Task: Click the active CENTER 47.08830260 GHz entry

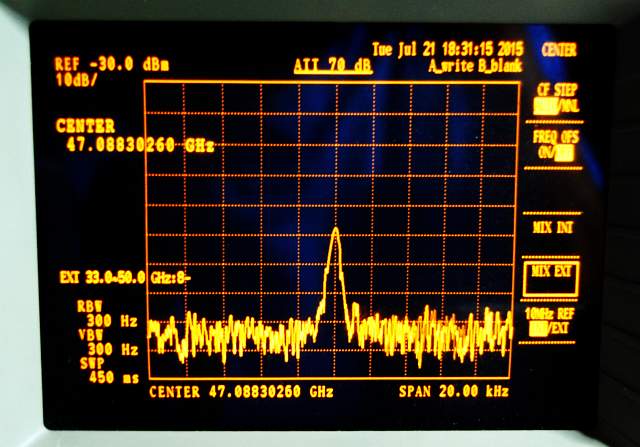Action: (135, 136)
